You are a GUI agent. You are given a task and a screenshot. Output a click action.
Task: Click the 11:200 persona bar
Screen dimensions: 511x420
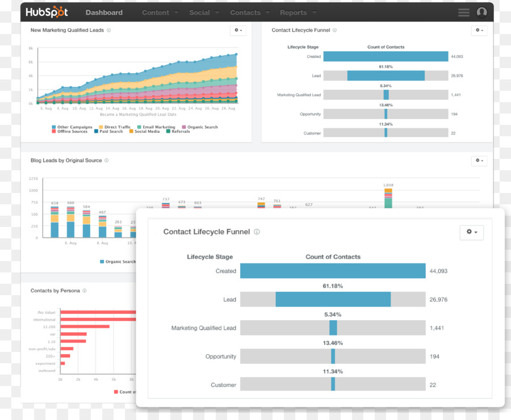coord(85,326)
